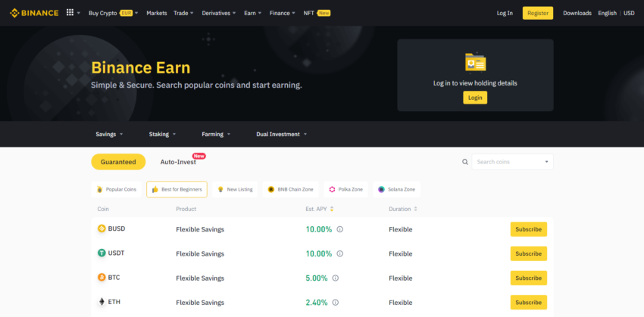Filter by Polka Zone
The height and width of the screenshot is (317, 644).
point(345,189)
